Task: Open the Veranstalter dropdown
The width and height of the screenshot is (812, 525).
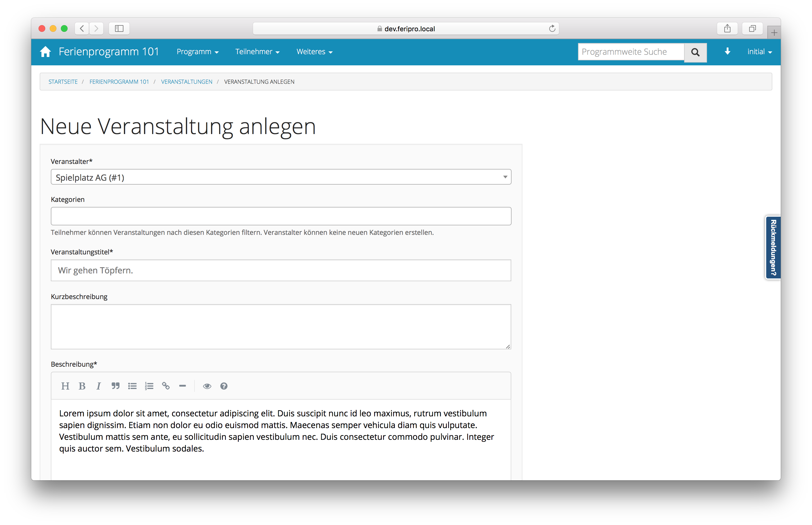Action: (281, 177)
